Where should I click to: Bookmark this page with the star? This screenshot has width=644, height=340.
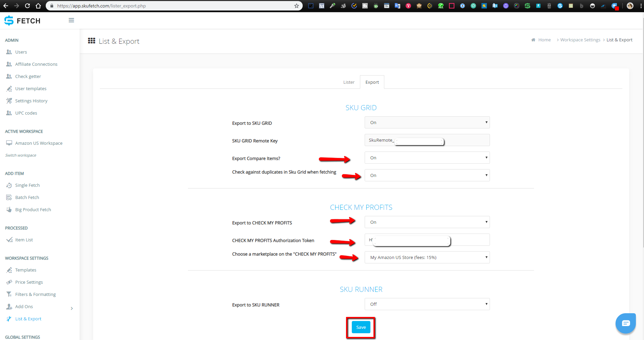(297, 6)
